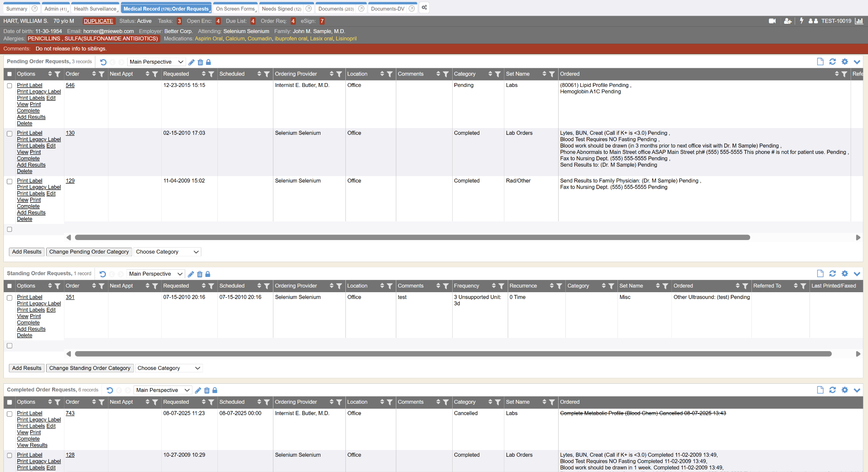Click the bar chart icon beside TEST-10019
Screen dimensions: 868x472
tap(859, 21)
